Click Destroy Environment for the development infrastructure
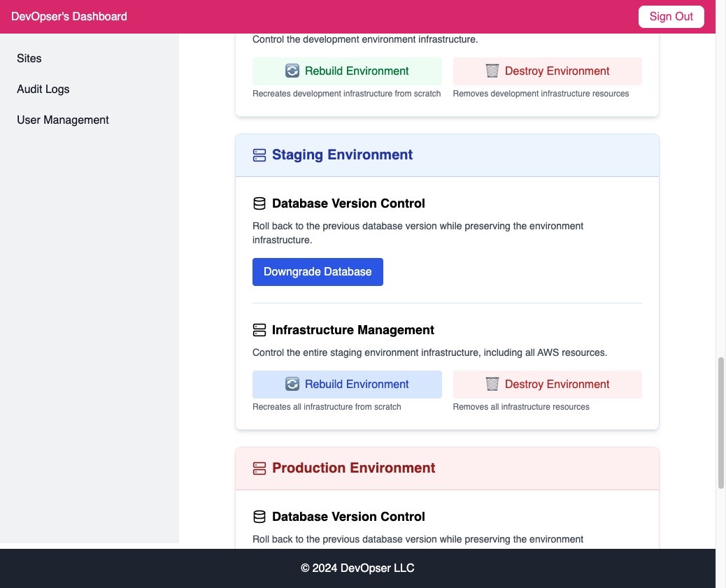The width and height of the screenshot is (726, 588). 547,71
